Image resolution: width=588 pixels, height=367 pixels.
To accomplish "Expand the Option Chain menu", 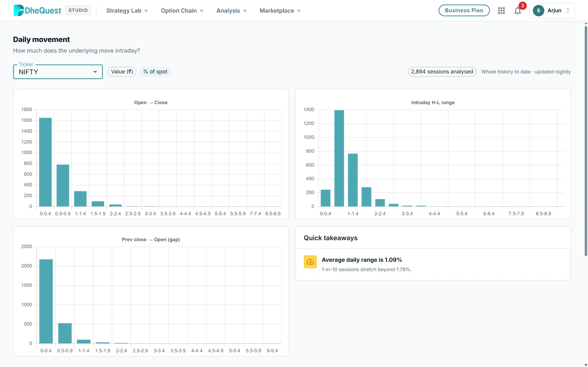I will point(182,11).
